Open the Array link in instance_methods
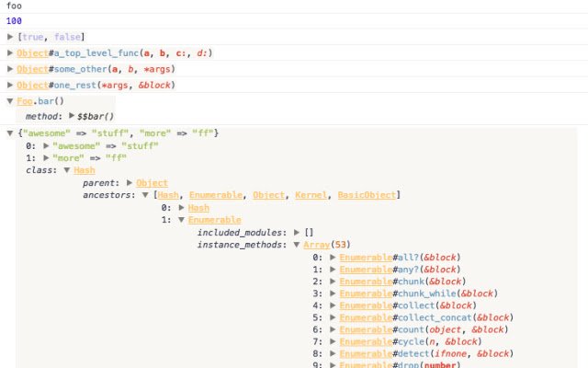This screenshot has width=588, height=368. click(316, 245)
